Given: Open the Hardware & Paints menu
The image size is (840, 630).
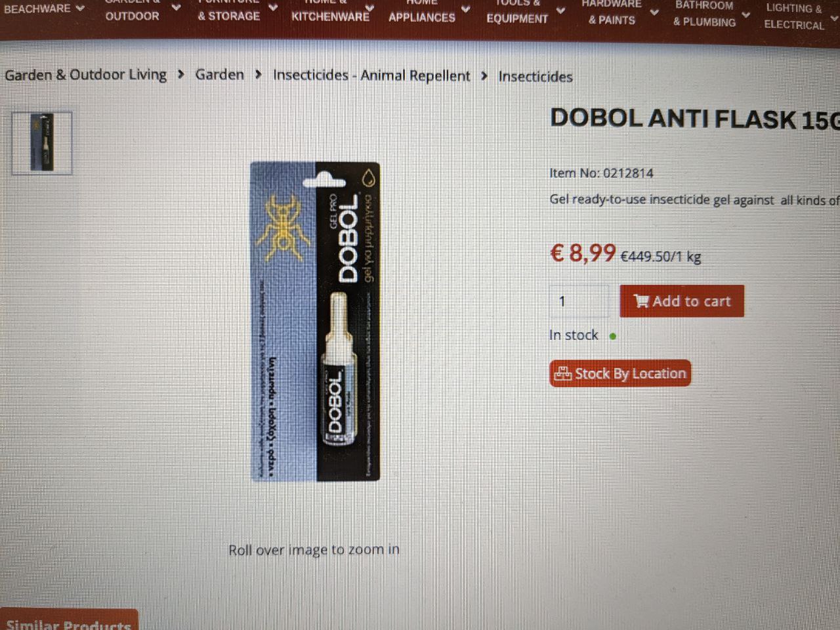Looking at the screenshot, I should pyautogui.click(x=612, y=12).
